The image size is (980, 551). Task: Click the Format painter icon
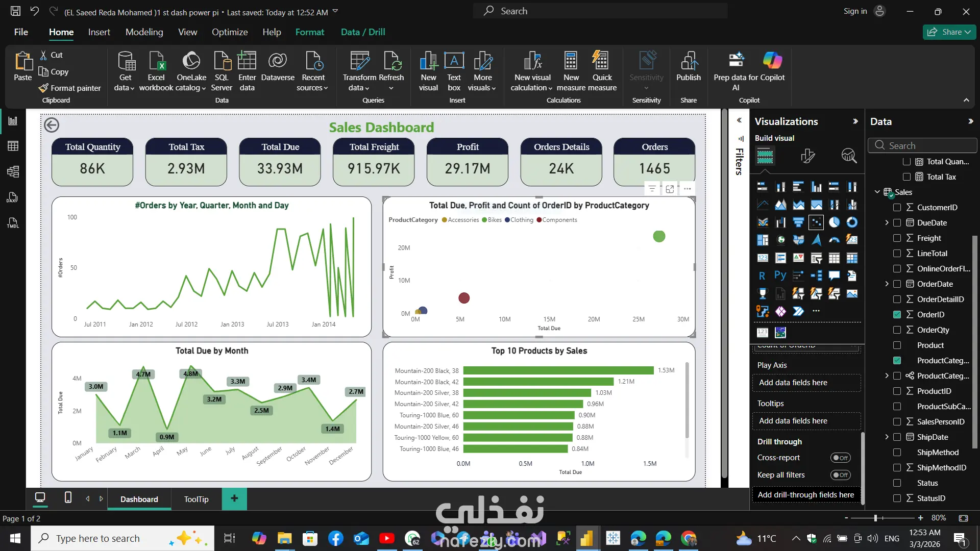click(x=43, y=88)
